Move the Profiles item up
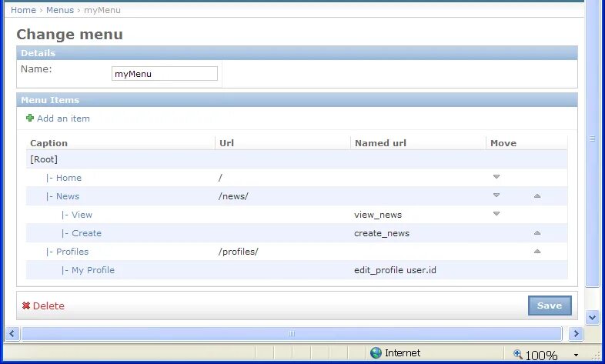 [537, 252]
